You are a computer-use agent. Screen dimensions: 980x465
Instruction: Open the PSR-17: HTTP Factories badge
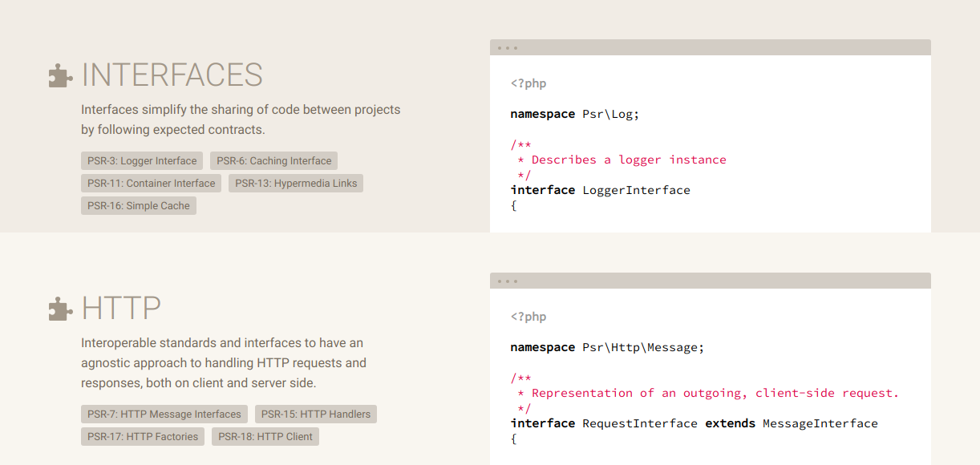click(x=142, y=436)
